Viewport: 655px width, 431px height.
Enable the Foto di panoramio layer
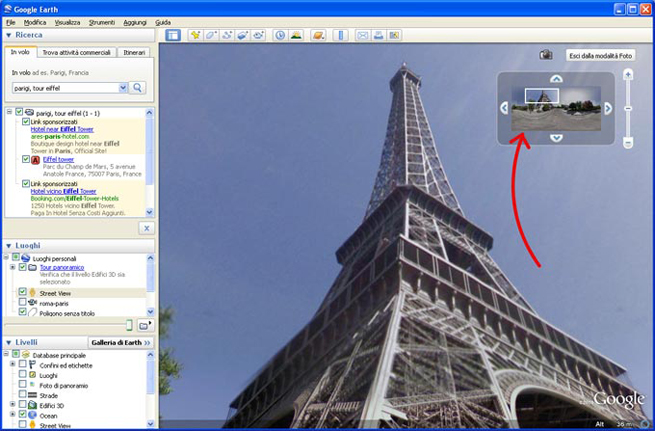[23, 384]
